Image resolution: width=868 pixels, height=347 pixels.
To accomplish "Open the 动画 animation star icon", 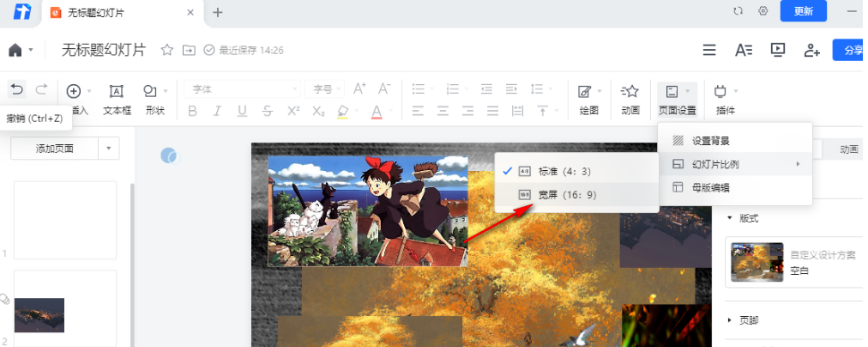I will (x=630, y=98).
